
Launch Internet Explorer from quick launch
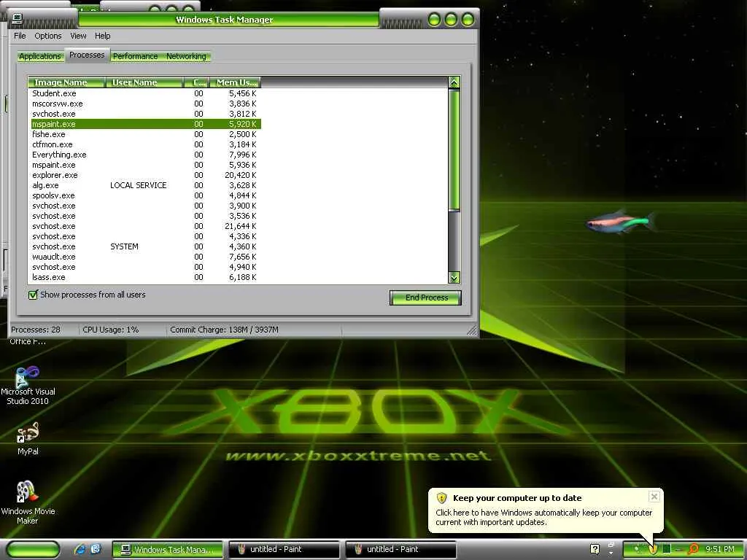coord(80,549)
